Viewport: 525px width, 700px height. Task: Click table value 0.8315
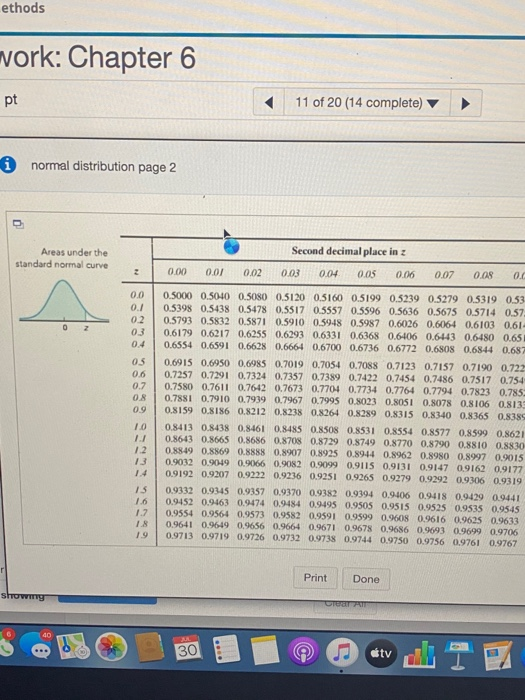point(399,414)
